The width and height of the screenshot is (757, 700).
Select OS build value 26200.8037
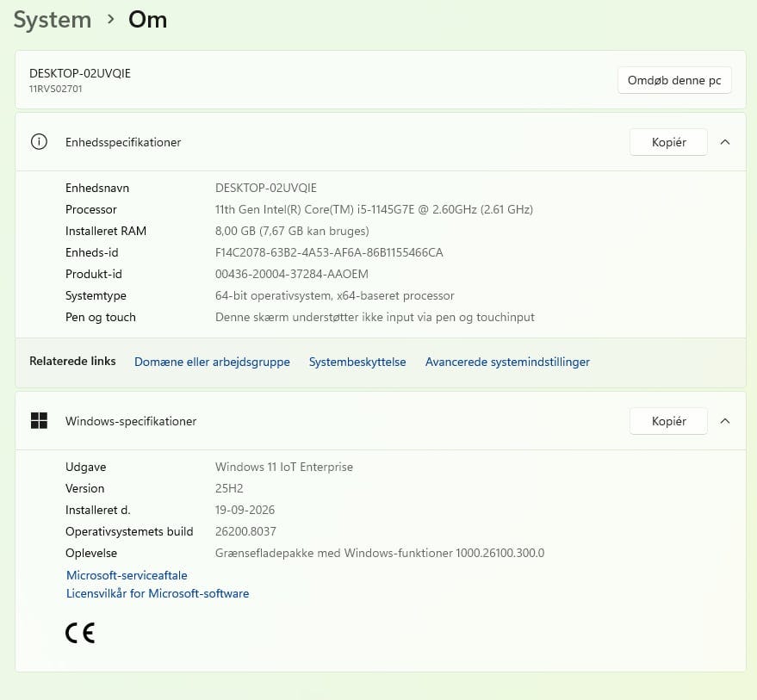tap(245, 531)
